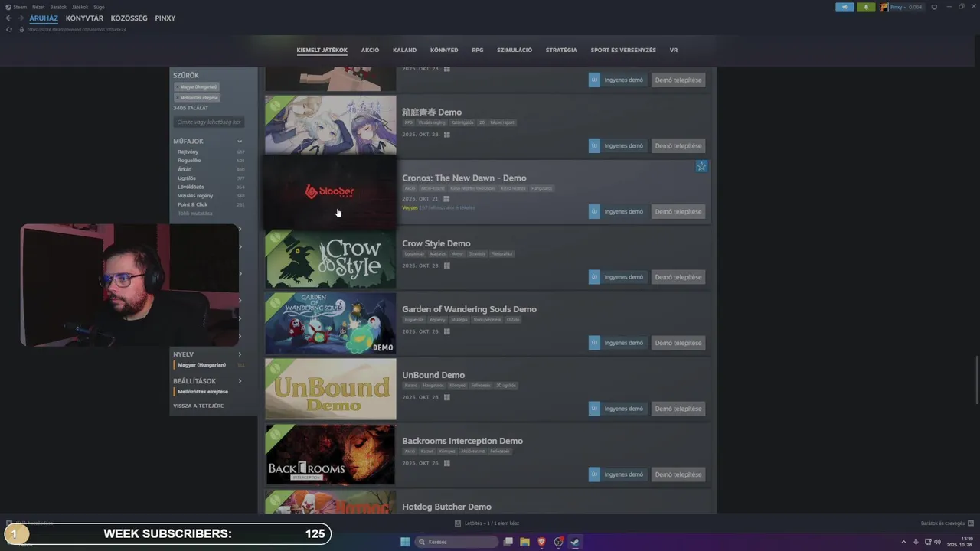Viewport: 980px width, 551px height.
Task: Click the Windows platform icon under Backrooms Interception Demo
Action: pos(447,463)
